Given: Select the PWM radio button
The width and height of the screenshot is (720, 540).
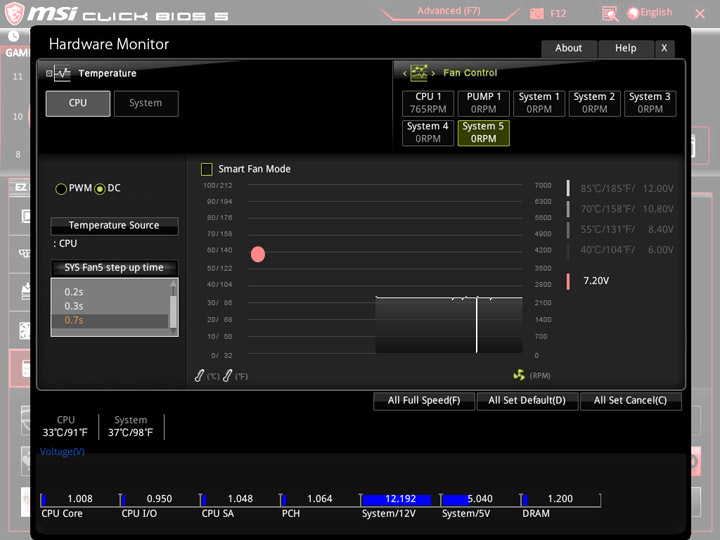Looking at the screenshot, I should click(61, 189).
